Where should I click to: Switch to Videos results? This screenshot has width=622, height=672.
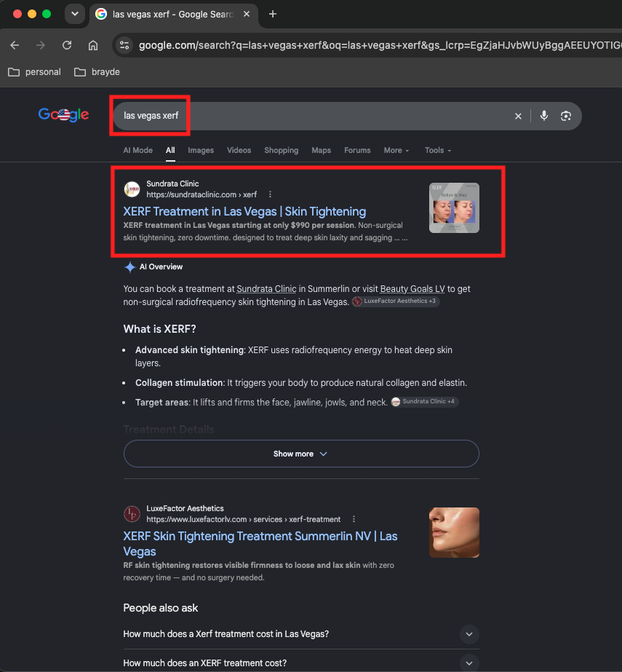pos(239,151)
